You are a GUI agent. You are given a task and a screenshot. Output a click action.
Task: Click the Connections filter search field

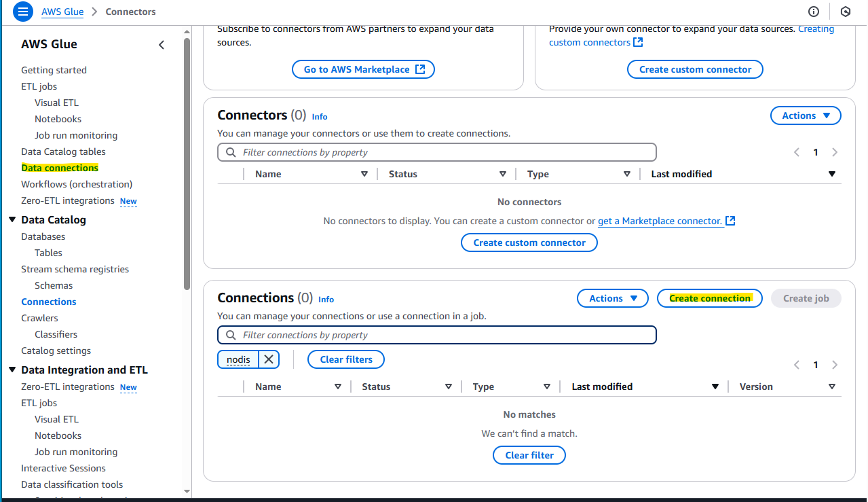point(437,335)
